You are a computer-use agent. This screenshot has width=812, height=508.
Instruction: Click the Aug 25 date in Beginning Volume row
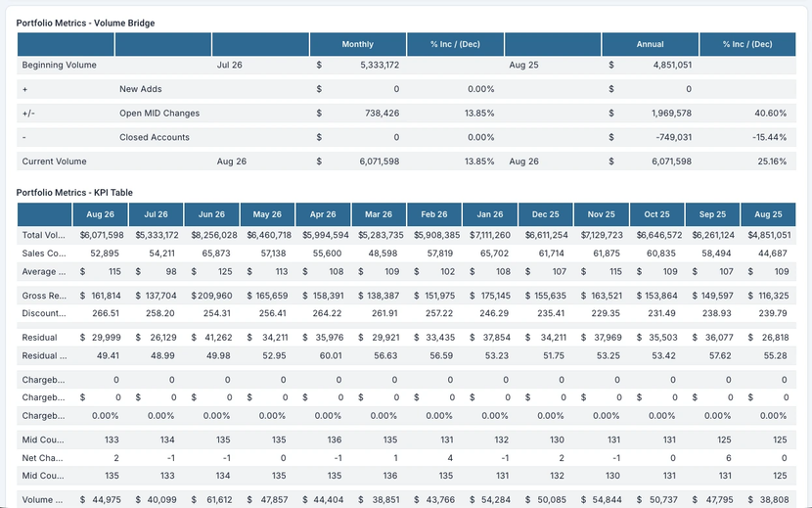coord(523,65)
